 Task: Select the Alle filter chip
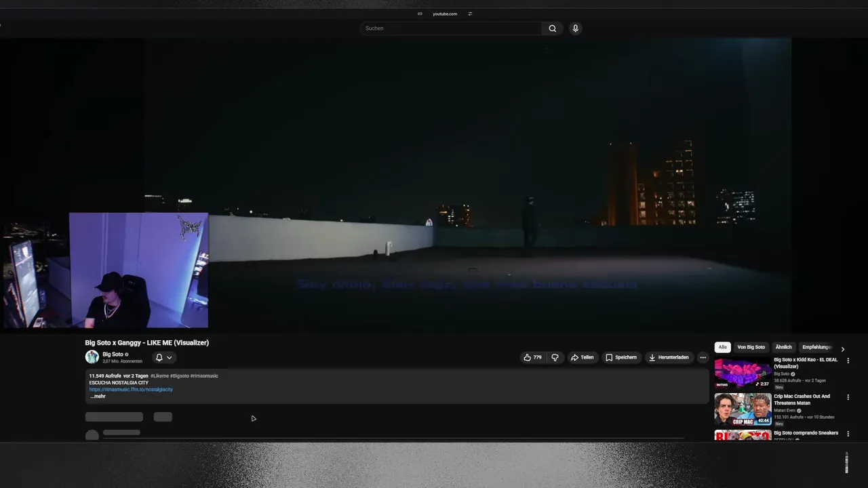722,347
